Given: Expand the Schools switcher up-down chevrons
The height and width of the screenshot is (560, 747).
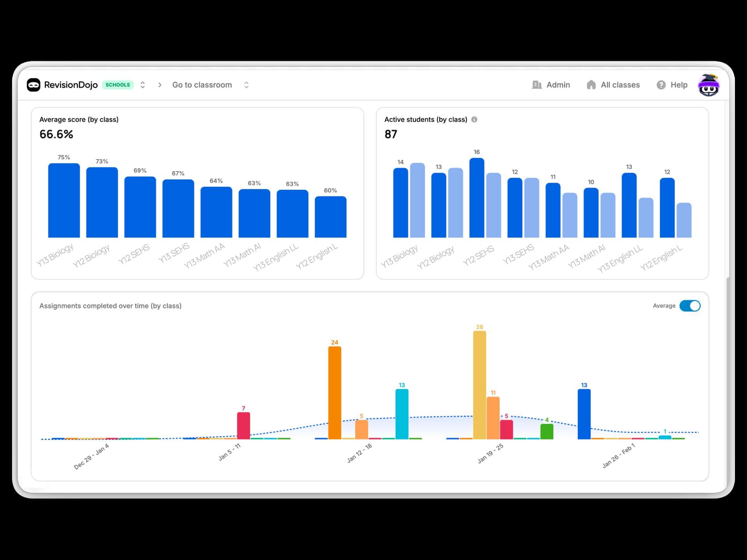Looking at the screenshot, I should 143,85.
